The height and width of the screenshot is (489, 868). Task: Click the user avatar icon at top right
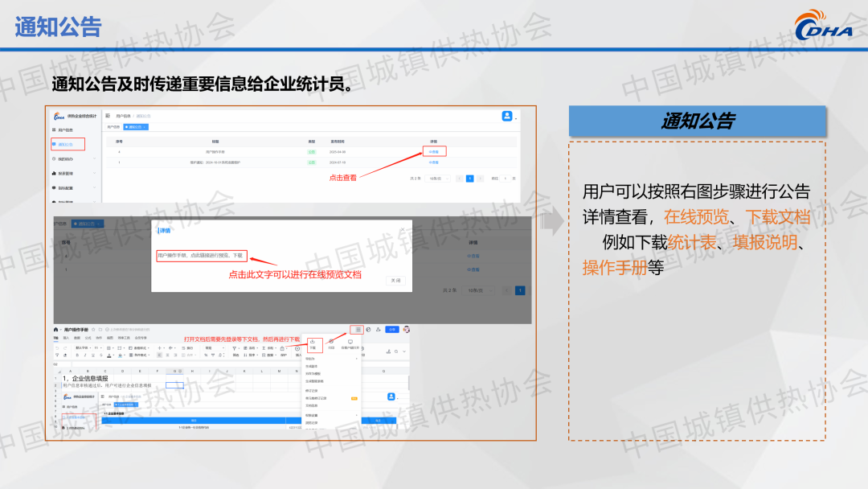click(507, 116)
